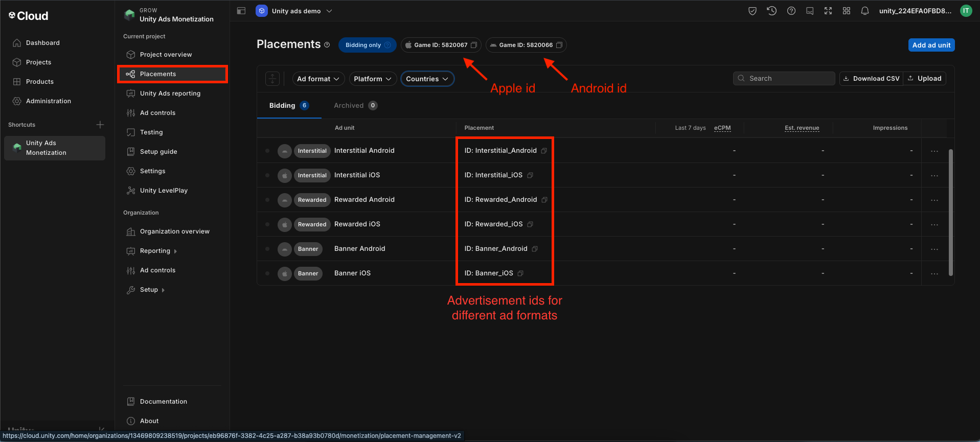Switch to the Bidding tab
The height and width of the screenshot is (442, 980).
tap(289, 106)
